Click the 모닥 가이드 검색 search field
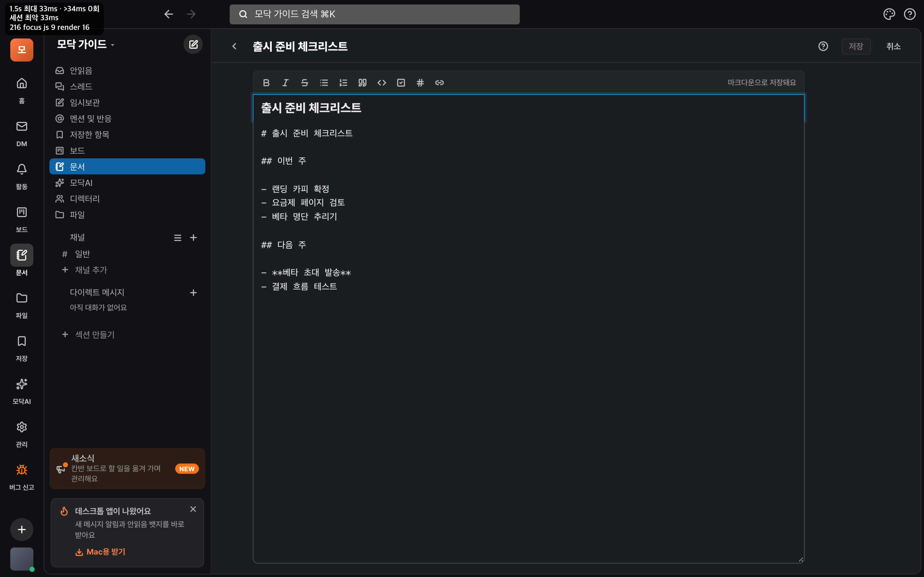924x577 pixels. [374, 14]
